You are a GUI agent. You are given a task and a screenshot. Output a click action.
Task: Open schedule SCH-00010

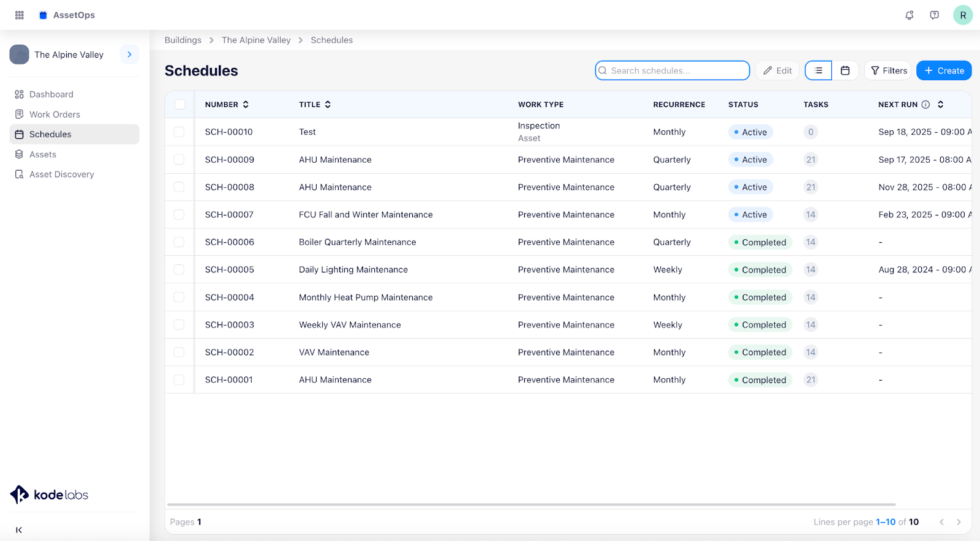pos(228,132)
